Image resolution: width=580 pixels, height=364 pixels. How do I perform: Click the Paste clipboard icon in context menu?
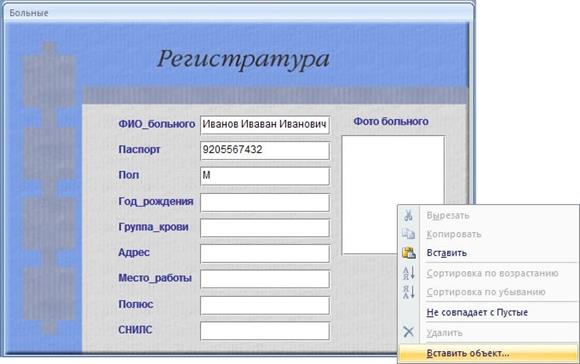(x=409, y=253)
